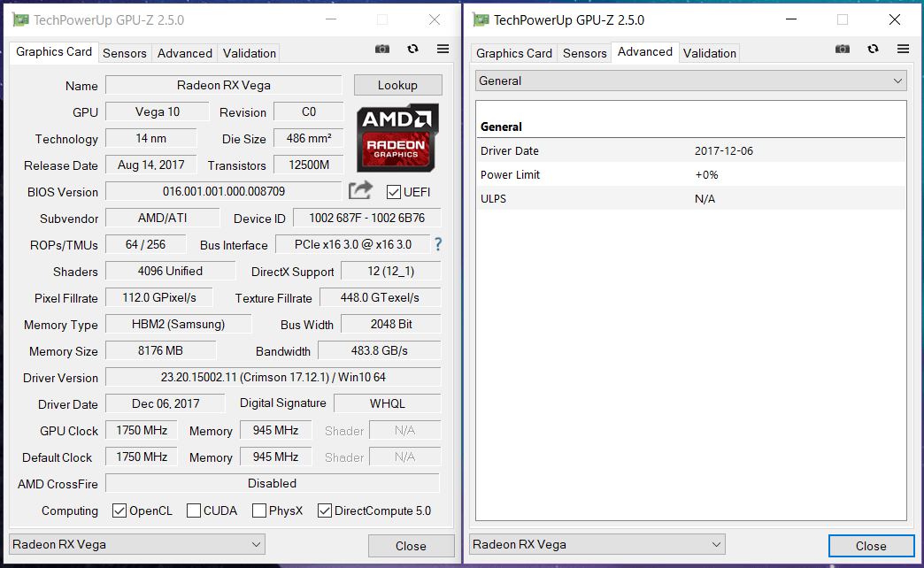This screenshot has height=568, width=924.
Task: Click the BIOS Version field
Action: 224,191
